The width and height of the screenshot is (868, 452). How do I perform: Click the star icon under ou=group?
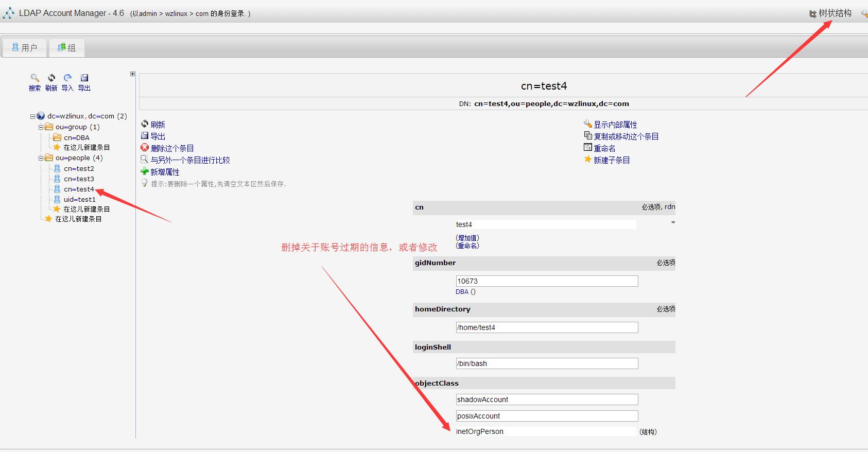pyautogui.click(x=57, y=147)
